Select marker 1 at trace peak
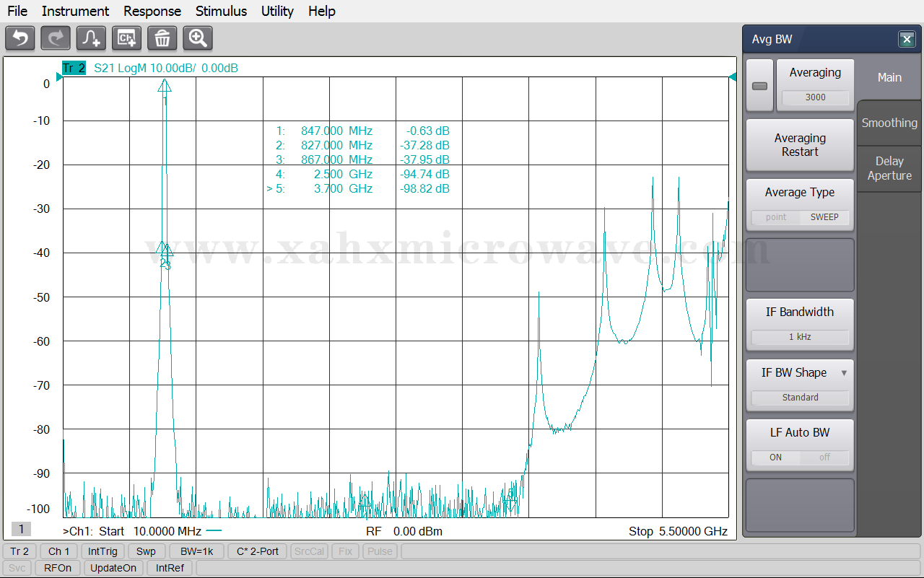 click(x=165, y=87)
